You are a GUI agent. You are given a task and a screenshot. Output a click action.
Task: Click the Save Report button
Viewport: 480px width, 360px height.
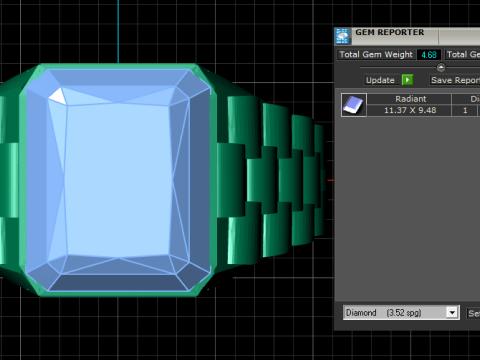coord(455,80)
